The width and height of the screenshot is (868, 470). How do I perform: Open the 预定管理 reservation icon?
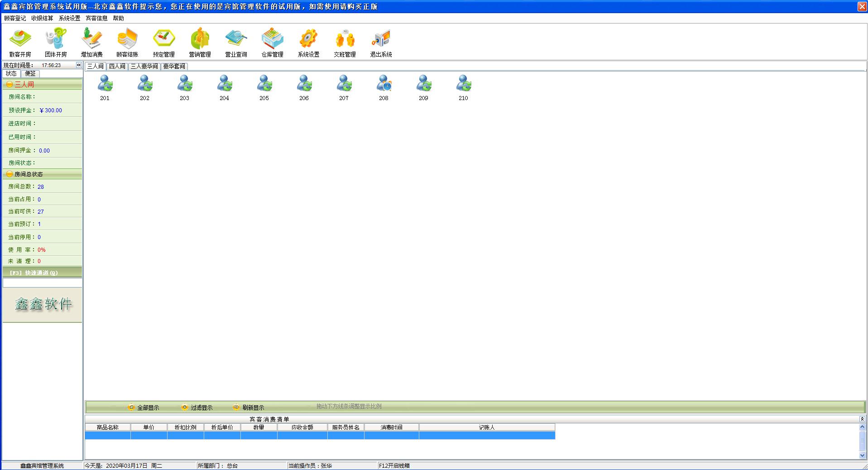[164, 43]
